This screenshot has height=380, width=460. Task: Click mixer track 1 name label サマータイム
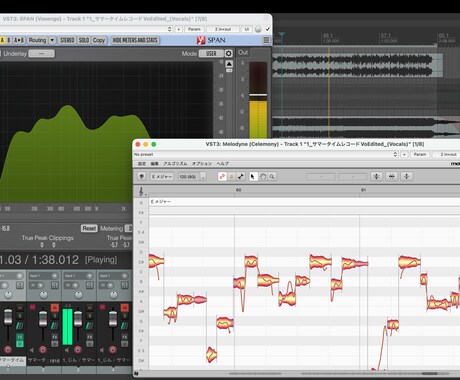pos(13,360)
